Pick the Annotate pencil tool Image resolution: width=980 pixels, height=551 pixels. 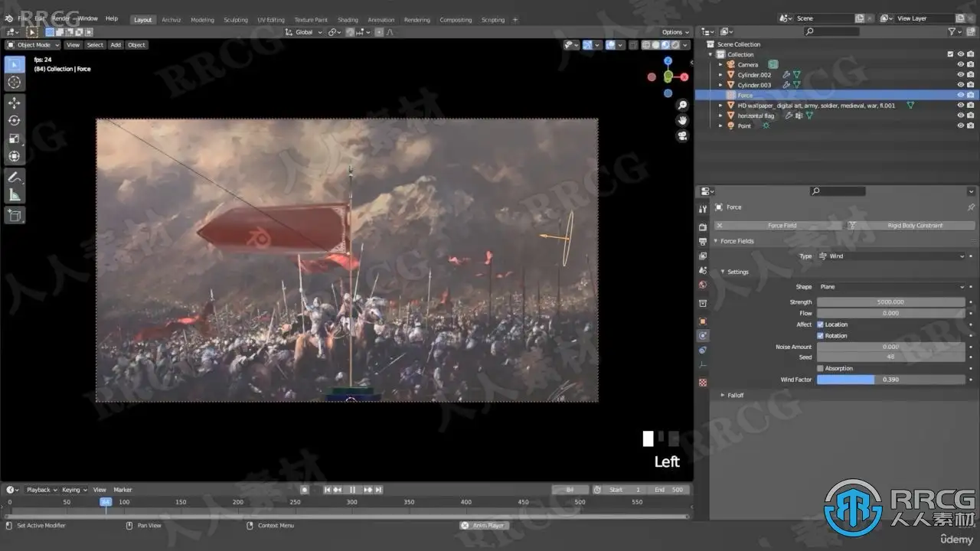click(x=15, y=177)
